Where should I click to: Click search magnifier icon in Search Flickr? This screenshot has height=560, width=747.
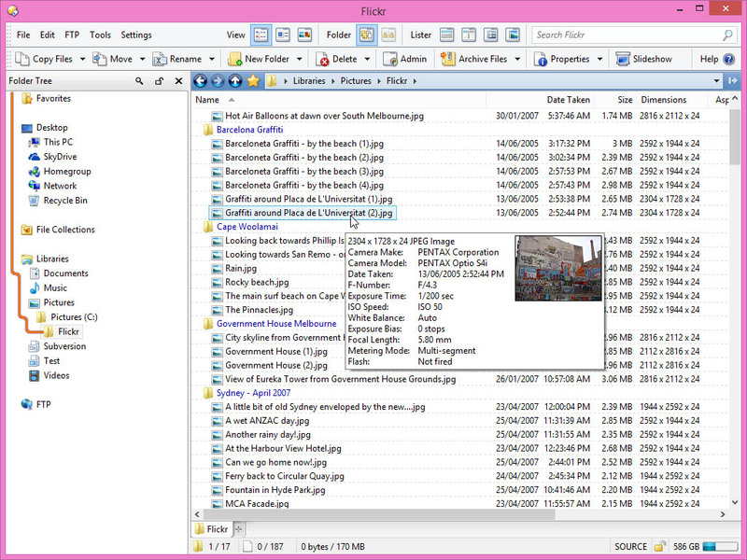pyautogui.click(x=727, y=35)
